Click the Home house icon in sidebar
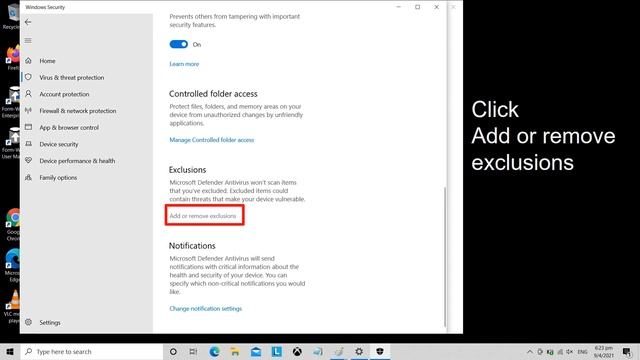The image size is (640, 360). (x=28, y=60)
